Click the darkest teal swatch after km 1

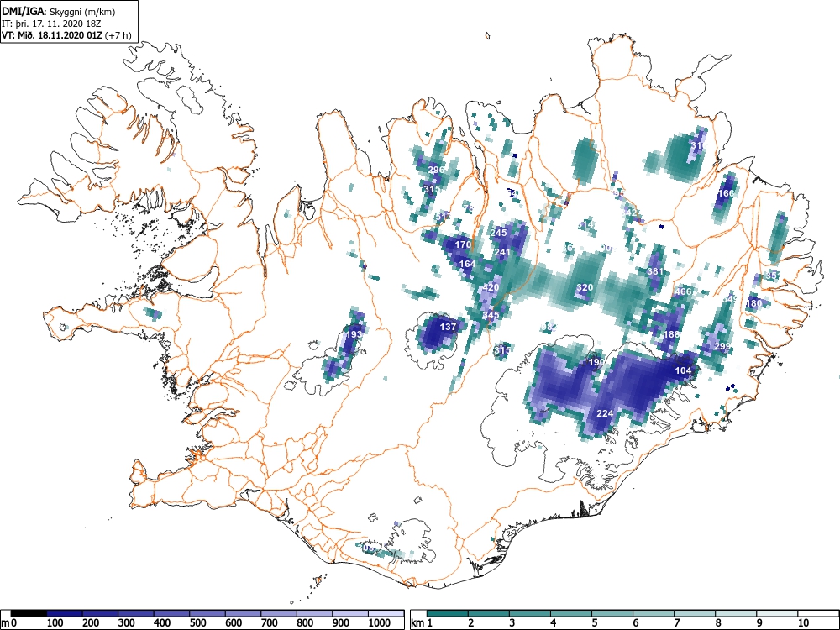[x=448, y=613]
